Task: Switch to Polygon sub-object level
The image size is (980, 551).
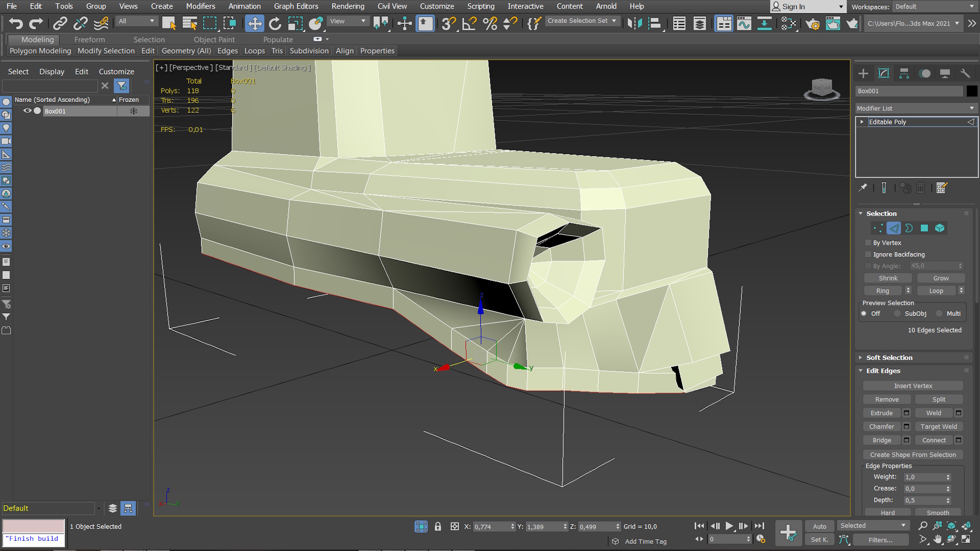Action: (924, 228)
